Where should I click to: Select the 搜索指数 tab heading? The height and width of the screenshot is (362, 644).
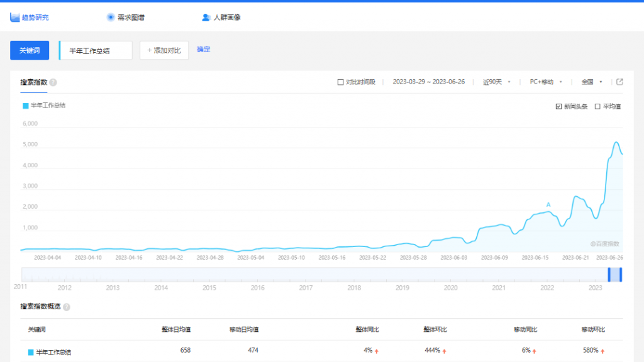point(33,82)
